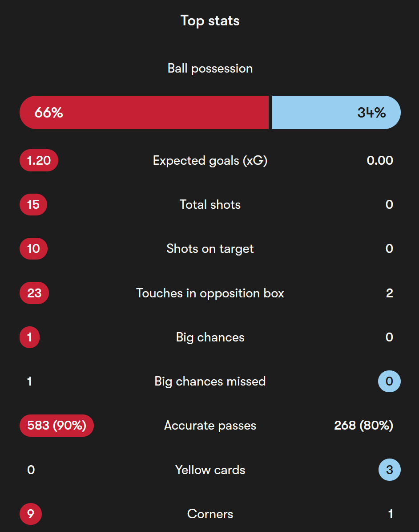
Task: Click the blue 0 big chances missed badge
Action: pos(389,382)
